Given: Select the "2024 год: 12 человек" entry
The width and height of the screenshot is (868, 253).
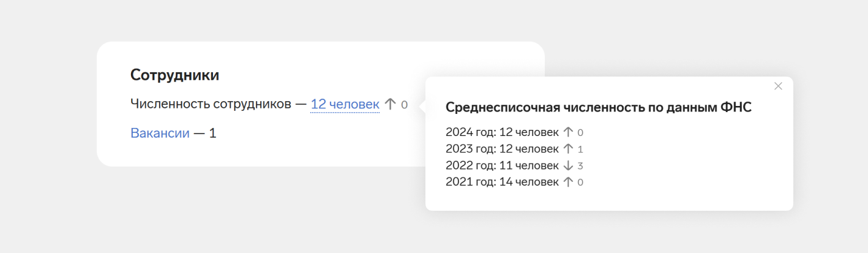Looking at the screenshot, I should pos(502,132).
